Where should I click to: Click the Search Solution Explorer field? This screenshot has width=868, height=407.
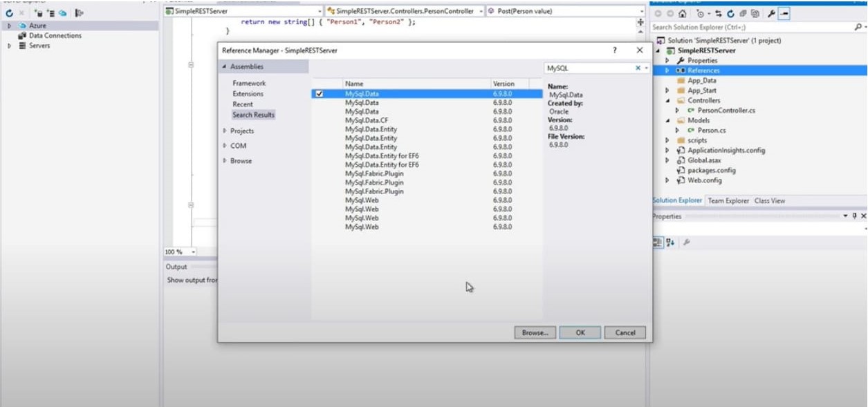752,27
